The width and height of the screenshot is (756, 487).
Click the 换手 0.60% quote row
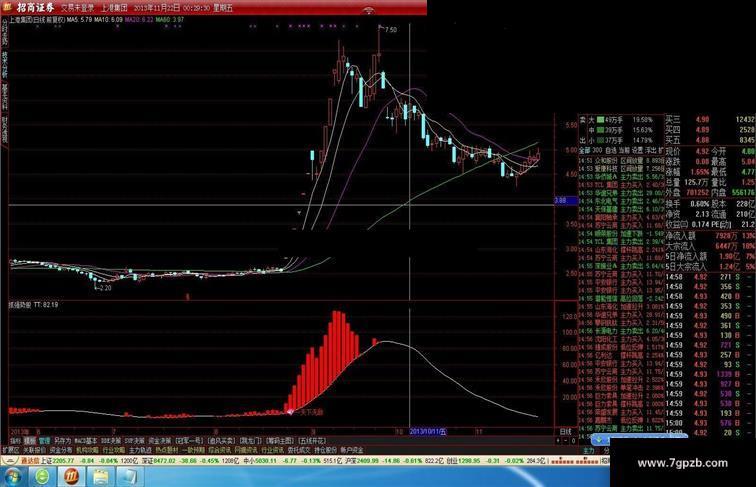tap(688, 203)
